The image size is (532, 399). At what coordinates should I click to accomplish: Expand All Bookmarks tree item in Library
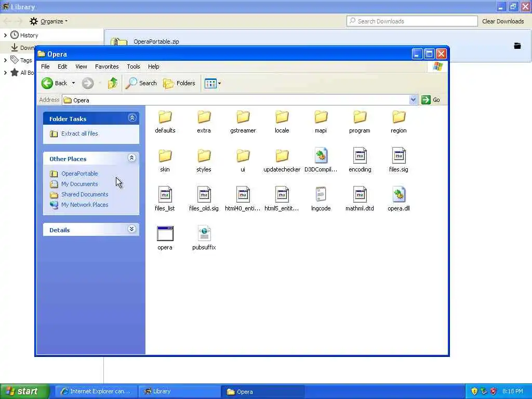[x=5, y=73]
